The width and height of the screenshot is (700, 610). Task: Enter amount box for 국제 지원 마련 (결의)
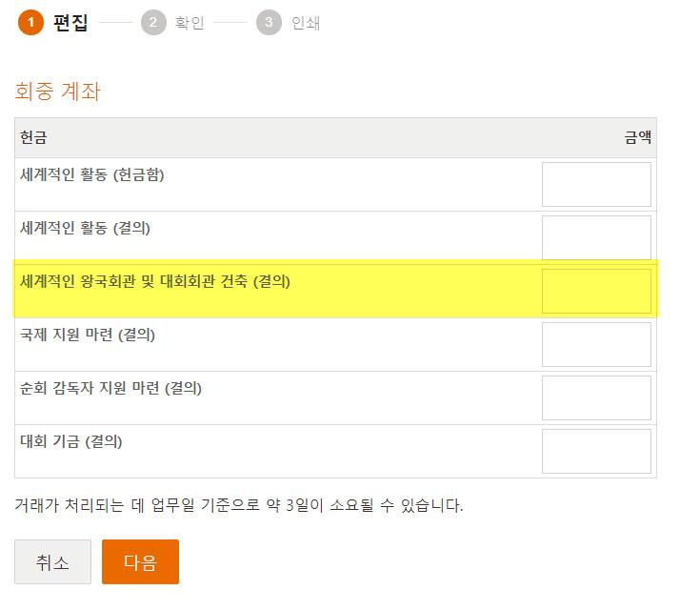(x=596, y=344)
